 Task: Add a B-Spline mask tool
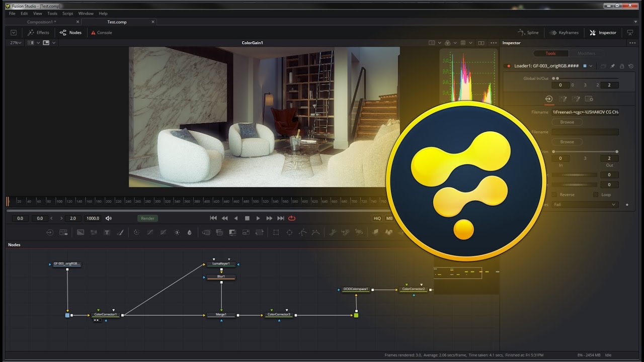(x=315, y=232)
